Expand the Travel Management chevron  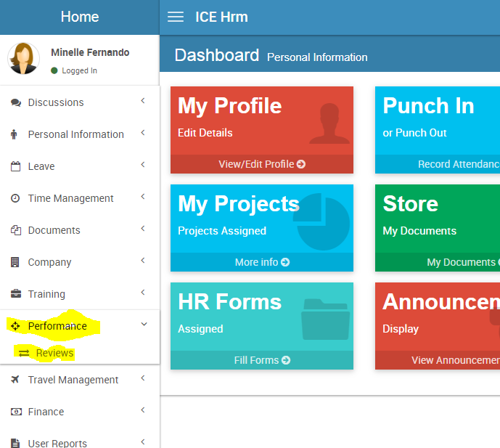pyautogui.click(x=143, y=378)
